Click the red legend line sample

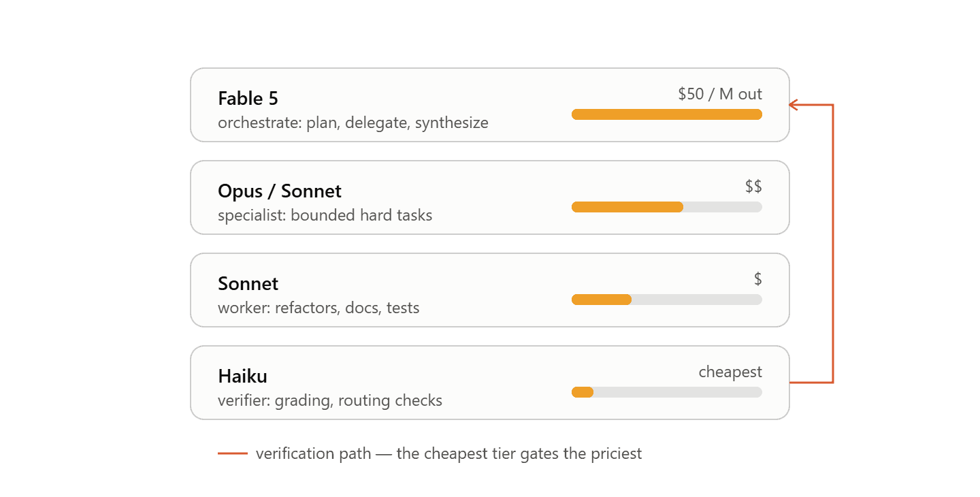point(233,453)
